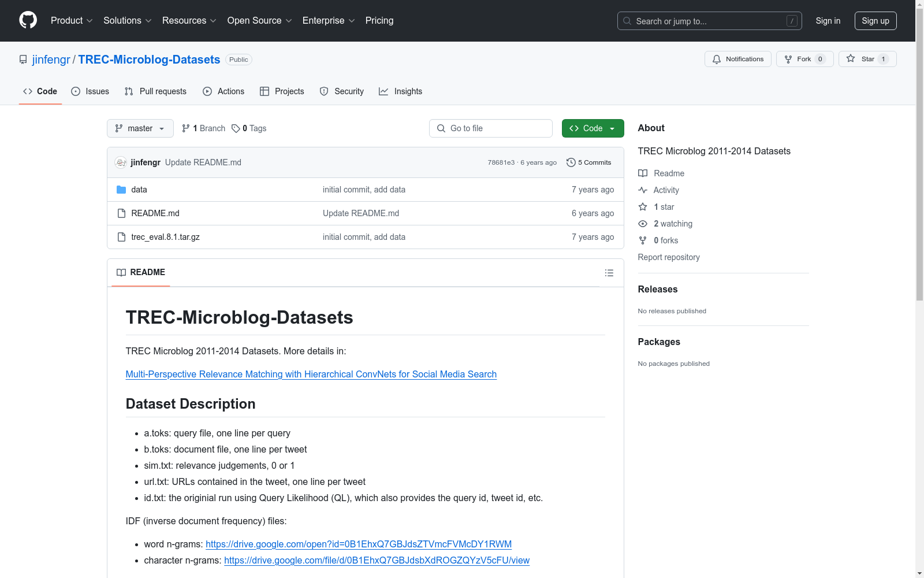Click the Notifications bell button
Screen dimensions: 924x578
738,59
